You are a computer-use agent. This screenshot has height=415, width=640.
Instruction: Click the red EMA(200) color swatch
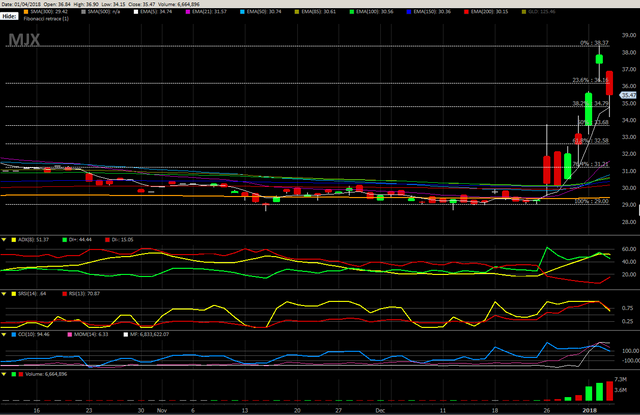click(x=466, y=12)
